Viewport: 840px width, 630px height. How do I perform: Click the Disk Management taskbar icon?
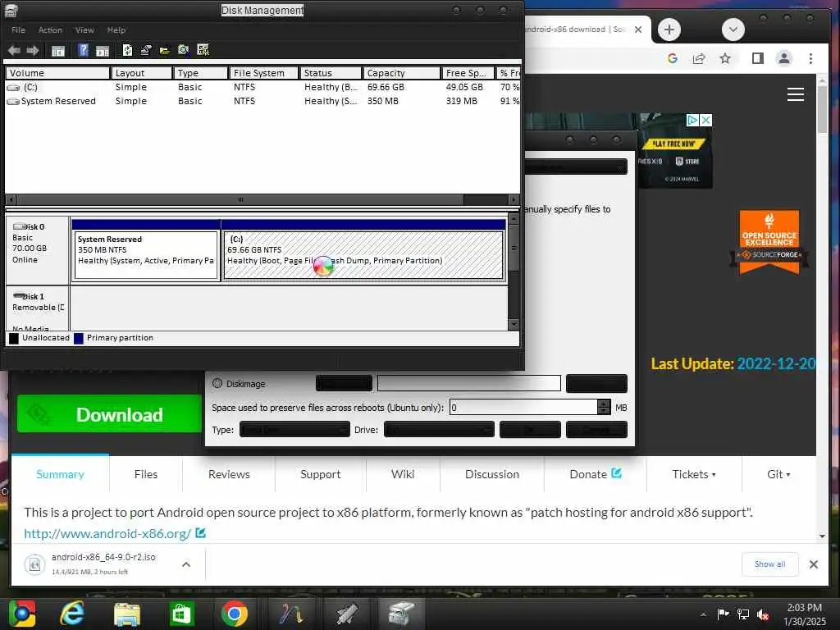point(400,614)
